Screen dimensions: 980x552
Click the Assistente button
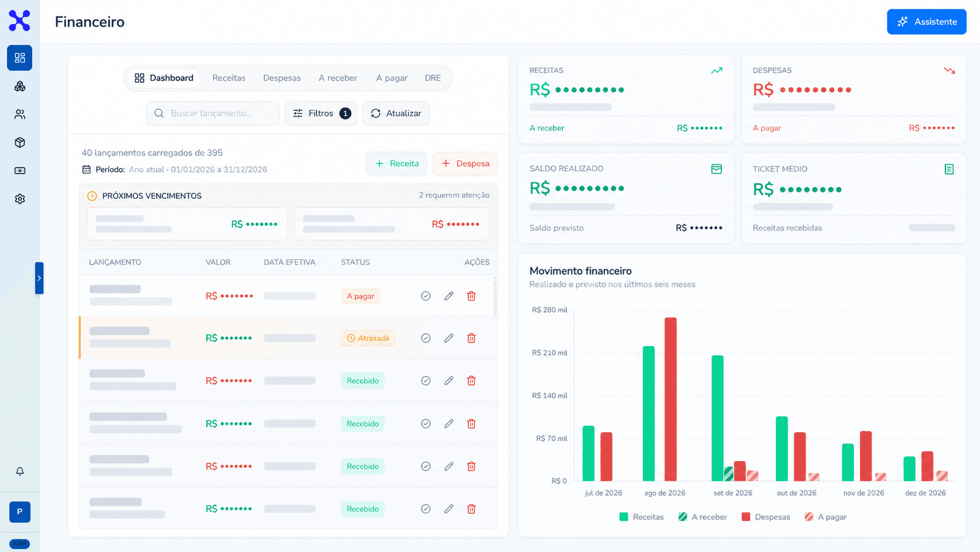(x=927, y=22)
